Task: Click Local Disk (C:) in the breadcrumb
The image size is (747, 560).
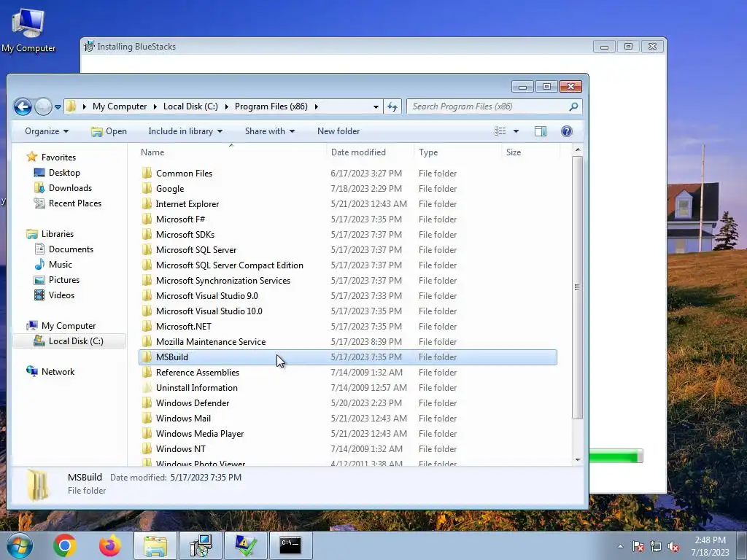Action: click(190, 106)
